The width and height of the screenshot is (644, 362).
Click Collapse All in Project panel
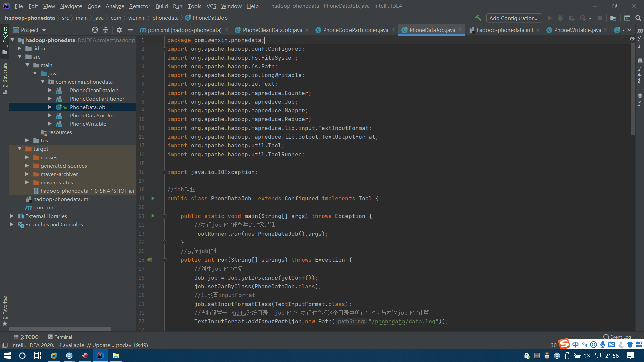pyautogui.click(x=106, y=30)
